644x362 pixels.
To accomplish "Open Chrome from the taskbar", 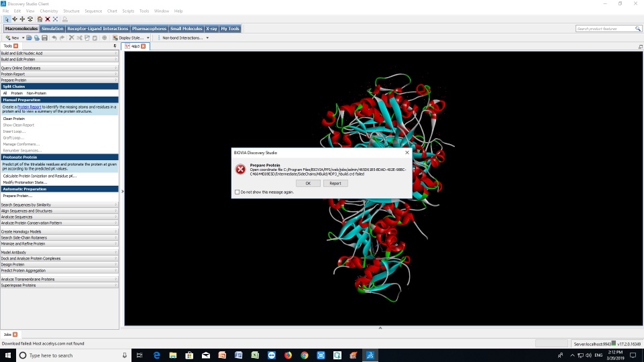I will click(x=305, y=355).
